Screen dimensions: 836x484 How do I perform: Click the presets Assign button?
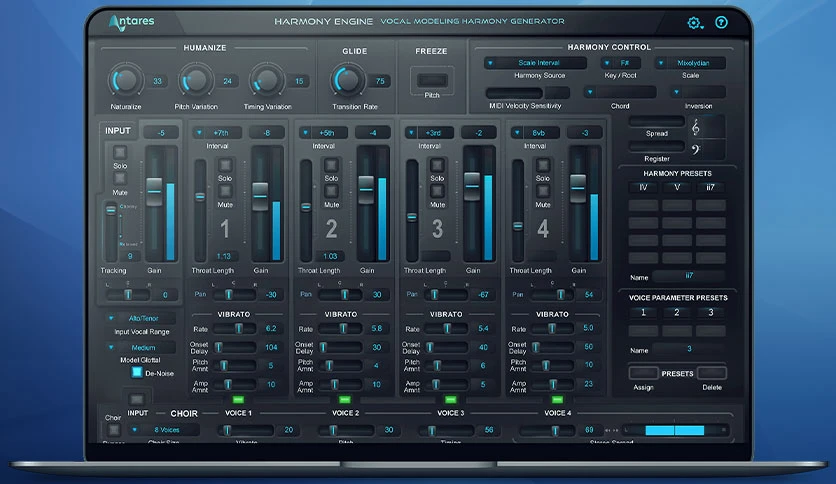click(x=643, y=373)
